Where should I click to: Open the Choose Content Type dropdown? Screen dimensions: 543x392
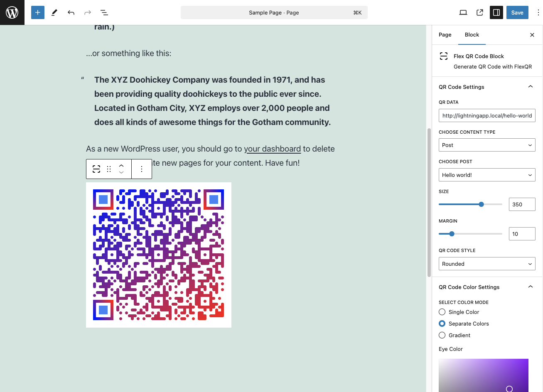pos(487,145)
